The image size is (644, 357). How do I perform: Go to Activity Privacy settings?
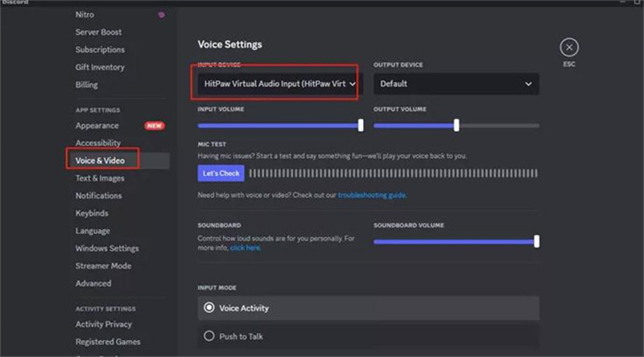point(104,325)
